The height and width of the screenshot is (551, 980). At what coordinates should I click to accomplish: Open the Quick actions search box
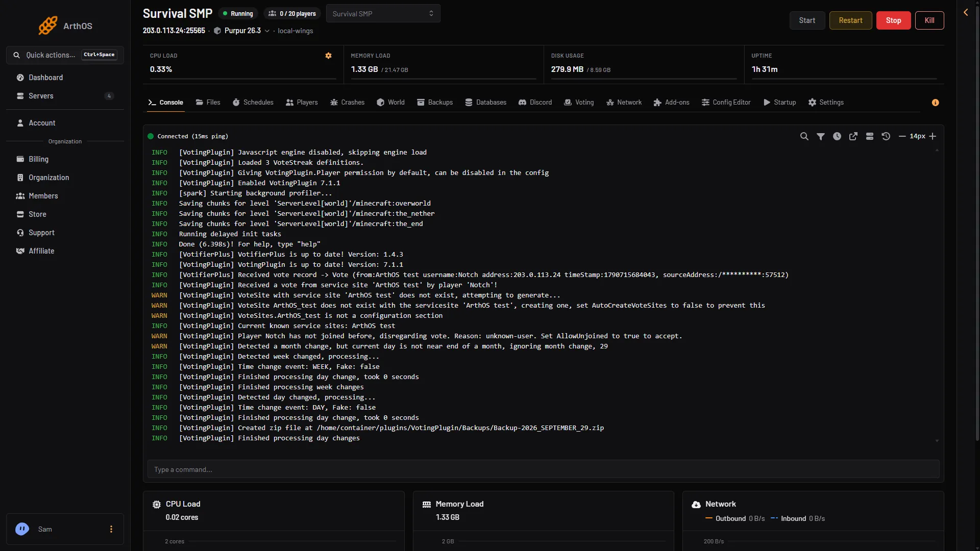pos(65,55)
